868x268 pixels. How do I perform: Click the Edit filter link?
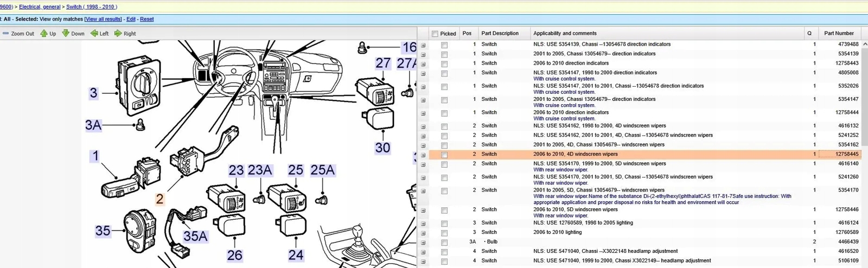click(x=131, y=19)
